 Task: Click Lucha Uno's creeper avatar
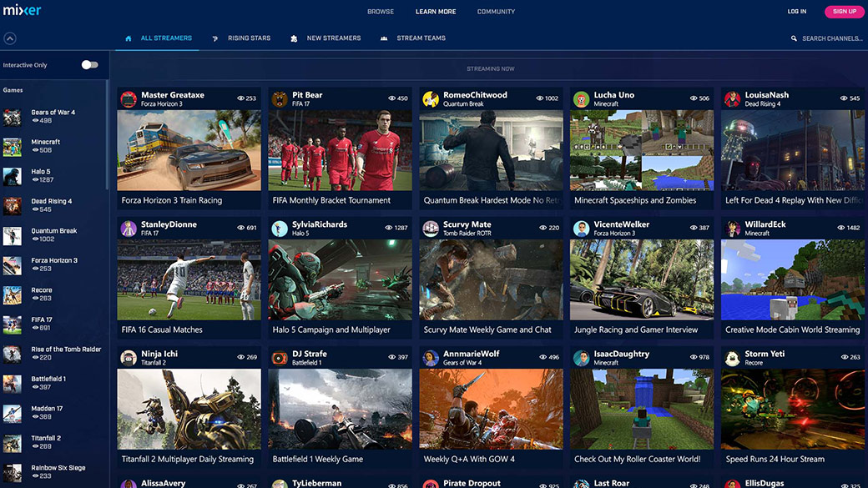click(x=582, y=99)
